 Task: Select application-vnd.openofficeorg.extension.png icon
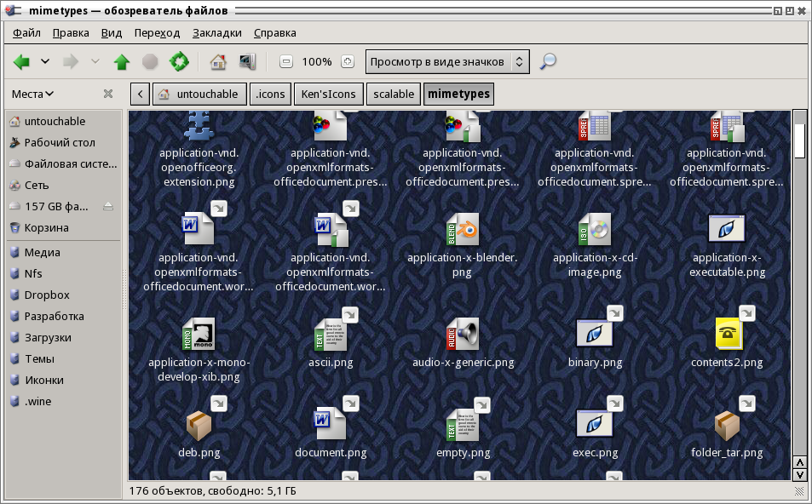[x=199, y=126]
